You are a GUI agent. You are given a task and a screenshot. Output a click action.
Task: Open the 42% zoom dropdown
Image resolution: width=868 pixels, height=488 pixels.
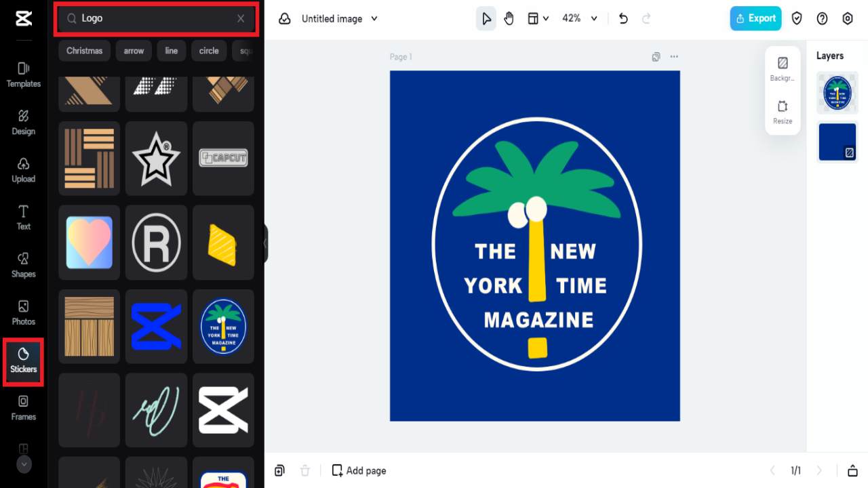[x=580, y=19]
